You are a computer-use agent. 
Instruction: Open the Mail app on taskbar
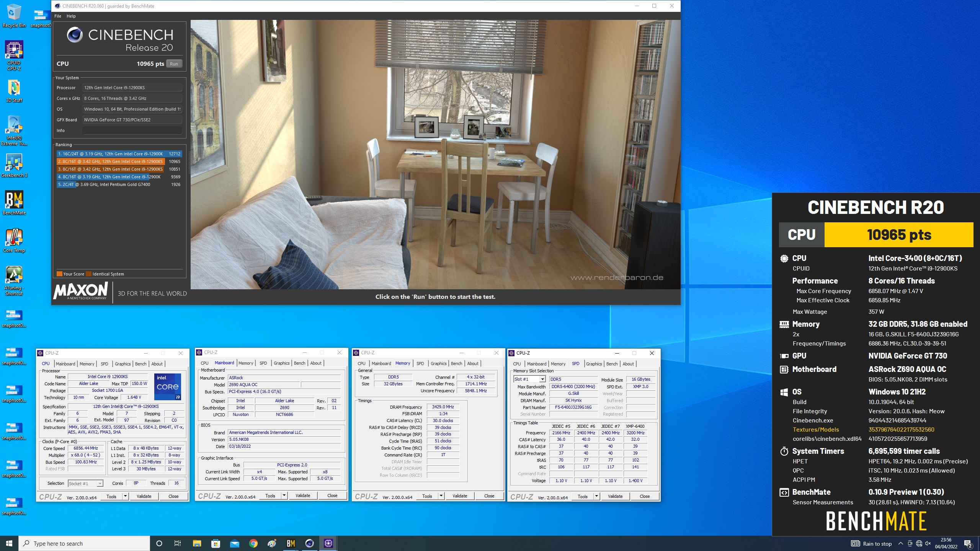234,543
